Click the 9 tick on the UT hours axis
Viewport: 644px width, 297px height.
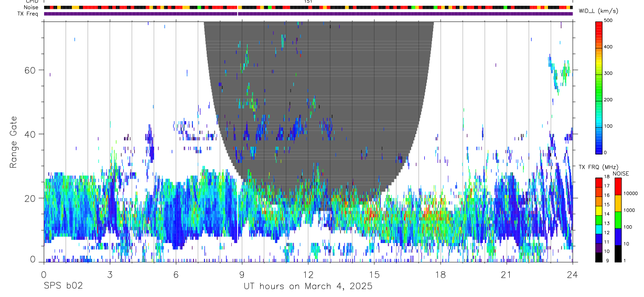[x=242, y=274]
